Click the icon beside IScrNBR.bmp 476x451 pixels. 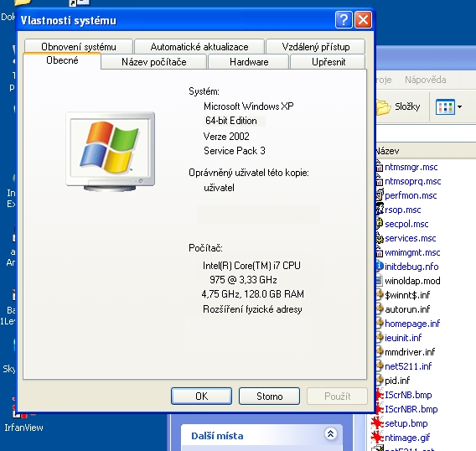pos(379,409)
